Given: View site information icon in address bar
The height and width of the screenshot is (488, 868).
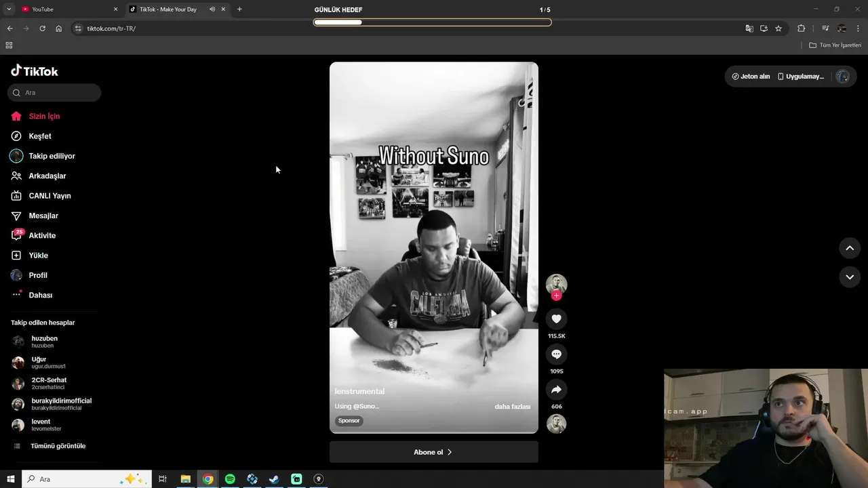Looking at the screenshot, I should 78,28.
